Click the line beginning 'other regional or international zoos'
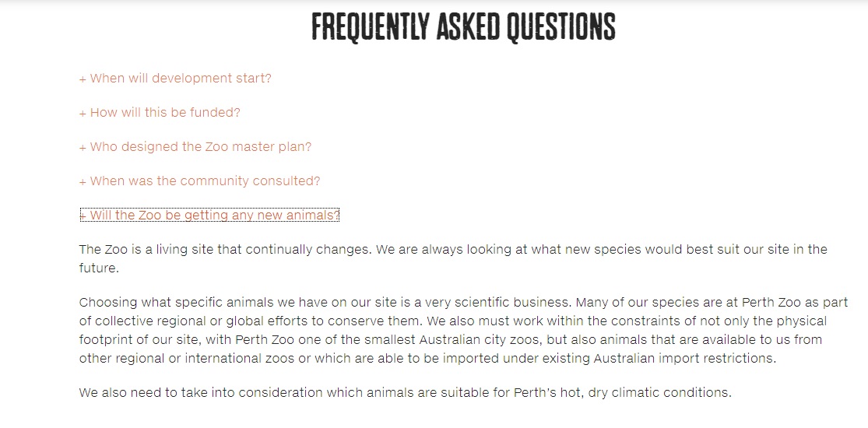This screenshot has height=428, width=868. tap(427, 358)
